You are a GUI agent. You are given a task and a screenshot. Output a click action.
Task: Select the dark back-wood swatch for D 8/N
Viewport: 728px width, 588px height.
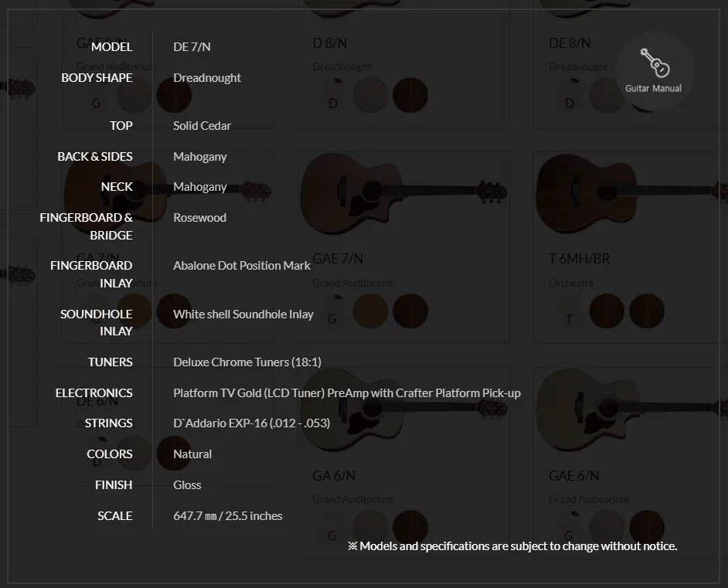pyautogui.click(x=410, y=95)
